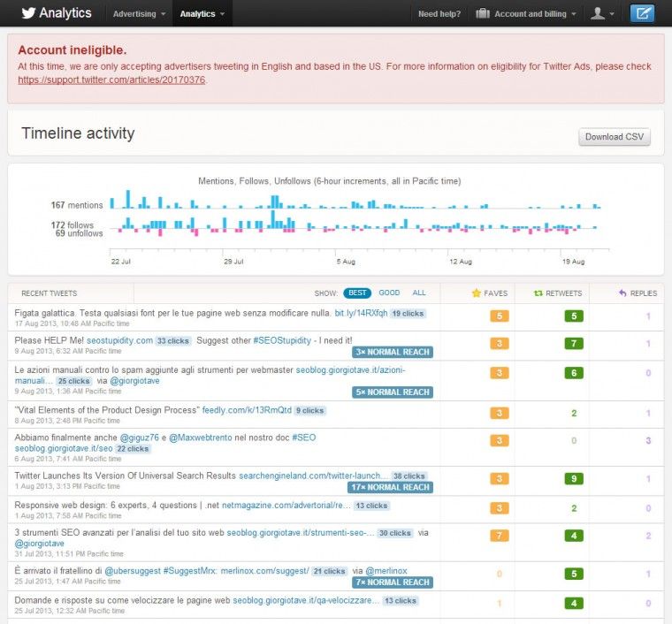Click the #SuggestMrx hashtag
Screen dimensions: 672x624
[x=191, y=571]
